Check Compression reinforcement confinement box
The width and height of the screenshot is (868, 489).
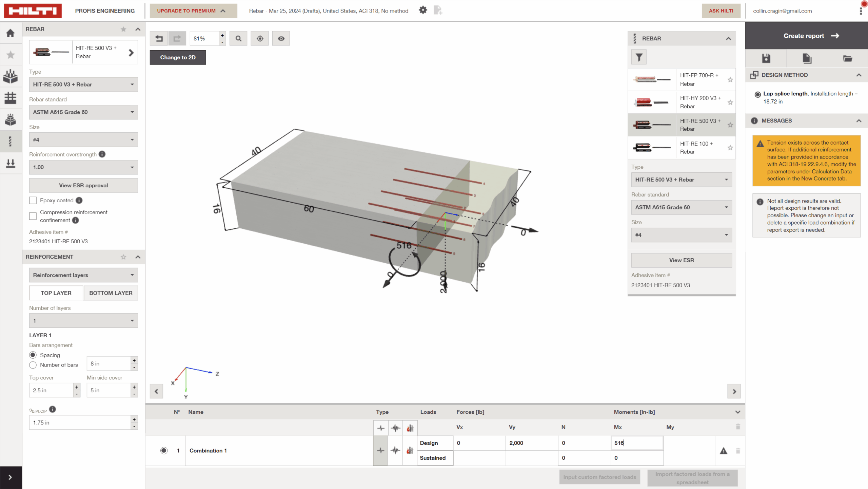33,216
